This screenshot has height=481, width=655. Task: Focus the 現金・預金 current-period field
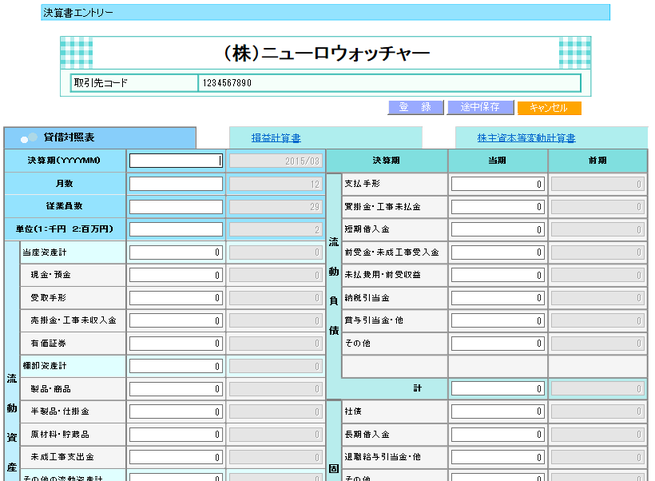tap(176, 275)
